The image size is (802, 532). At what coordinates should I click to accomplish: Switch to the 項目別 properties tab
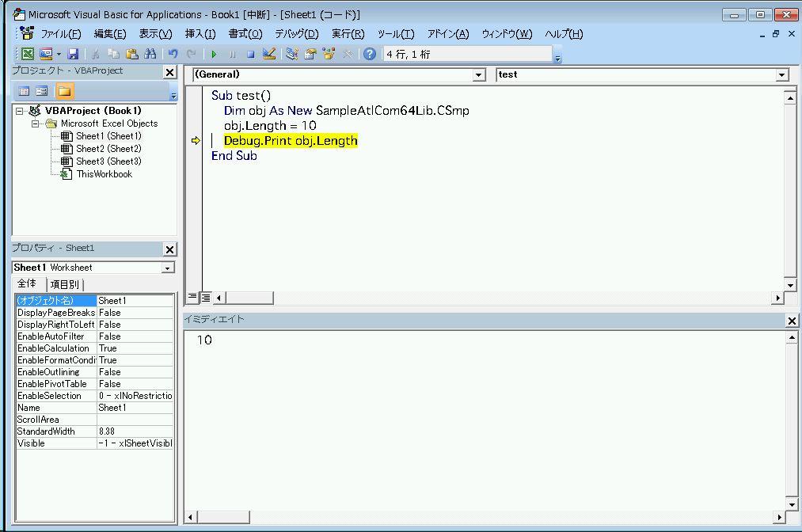coord(65,284)
